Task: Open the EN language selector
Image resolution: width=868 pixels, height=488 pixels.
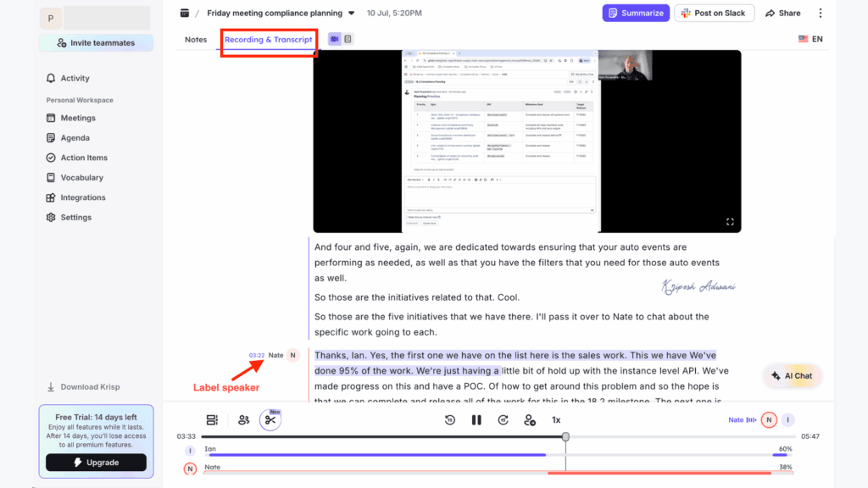Action: click(810, 38)
